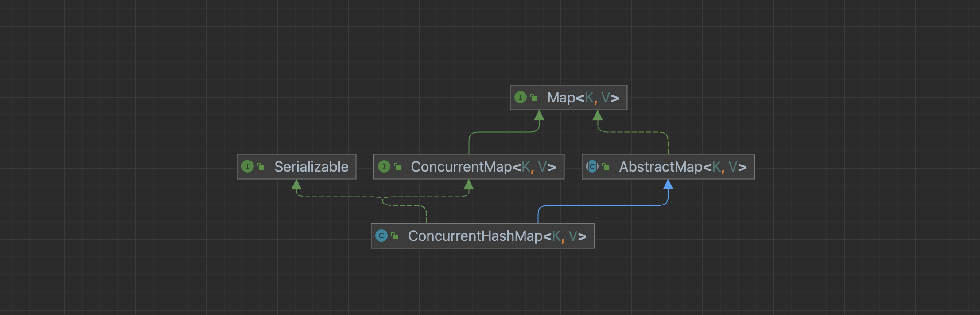980x315 pixels.
Task: Select the AbstractMap<K, V> node label
Action: click(683, 167)
